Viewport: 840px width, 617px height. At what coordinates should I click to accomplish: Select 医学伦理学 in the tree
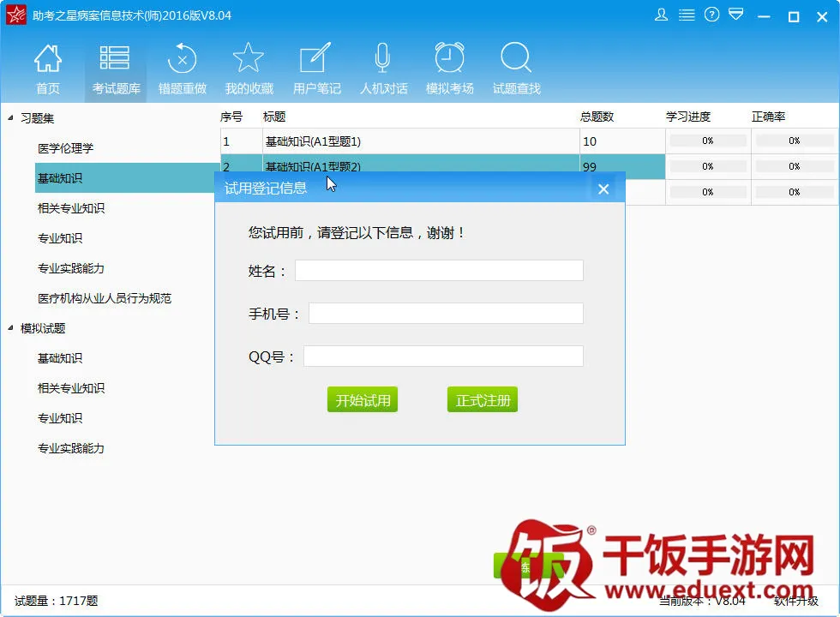pos(65,148)
